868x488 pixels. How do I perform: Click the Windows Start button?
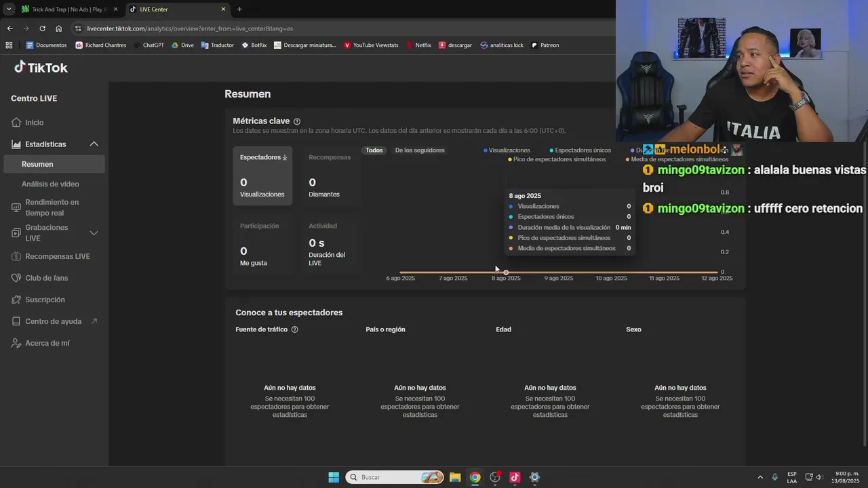[x=334, y=477]
